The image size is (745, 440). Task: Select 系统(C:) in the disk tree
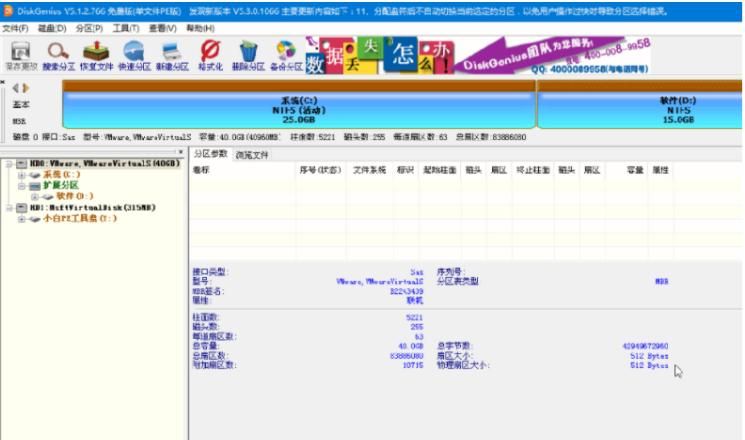click(62, 175)
